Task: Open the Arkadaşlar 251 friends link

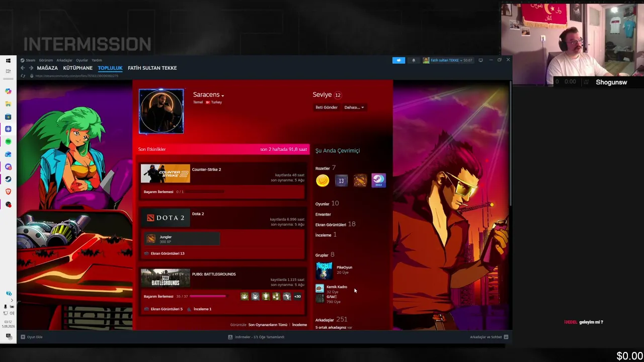Action: 332,319
